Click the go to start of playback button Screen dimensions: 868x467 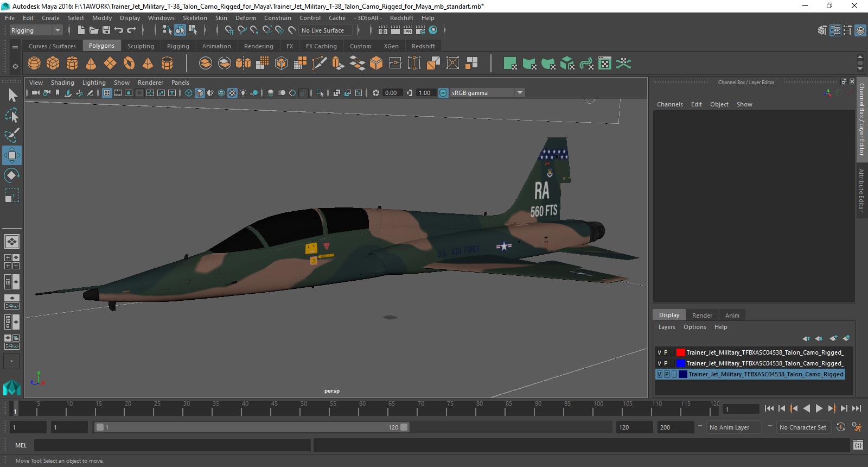769,408
